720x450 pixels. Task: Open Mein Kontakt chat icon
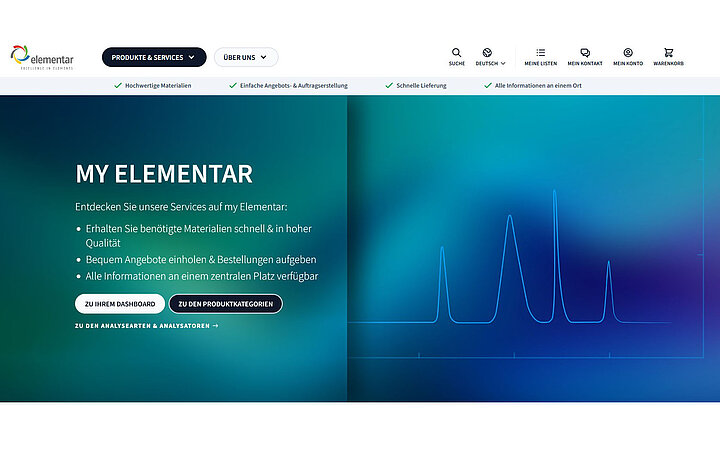(x=585, y=52)
